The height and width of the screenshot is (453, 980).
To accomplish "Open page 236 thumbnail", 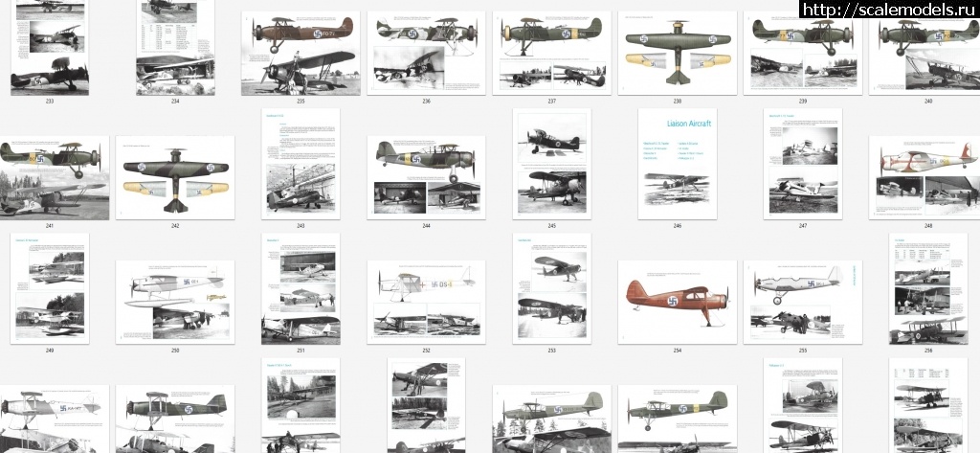I will [426, 53].
